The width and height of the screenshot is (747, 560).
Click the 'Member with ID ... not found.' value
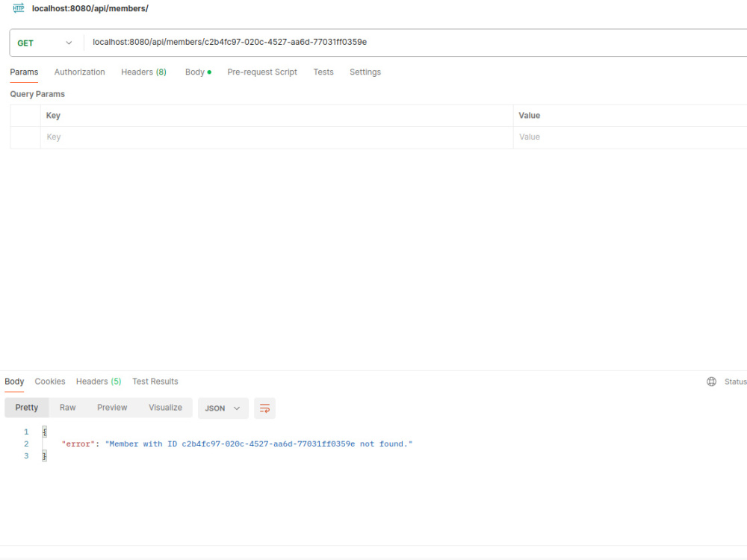tap(258, 444)
